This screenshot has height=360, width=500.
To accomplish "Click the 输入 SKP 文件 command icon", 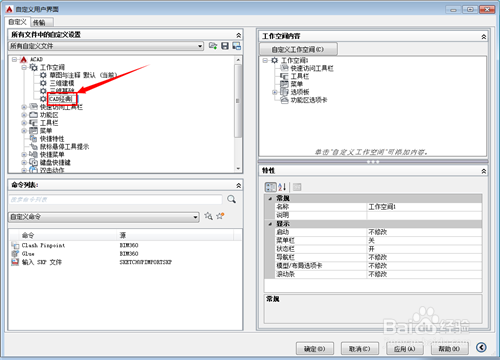I will [x=15, y=262].
